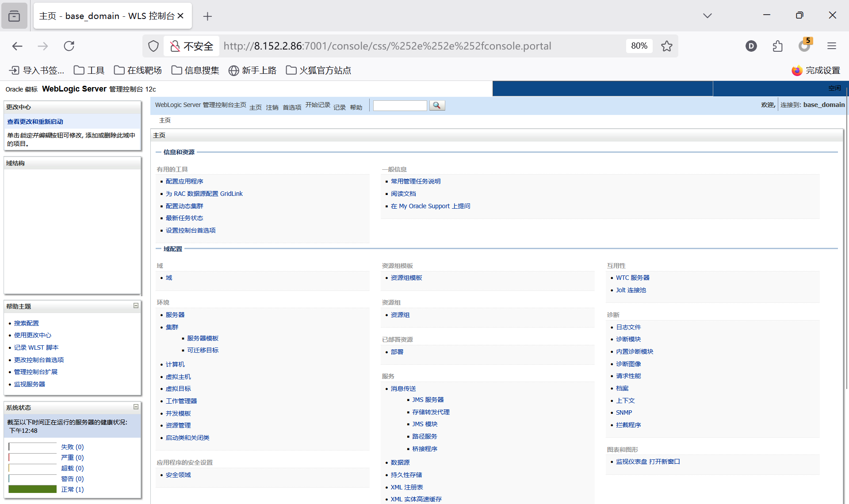Image resolution: width=849 pixels, height=504 pixels.
Task: Collapse the 系统状态 panel
Action: pos(136,407)
